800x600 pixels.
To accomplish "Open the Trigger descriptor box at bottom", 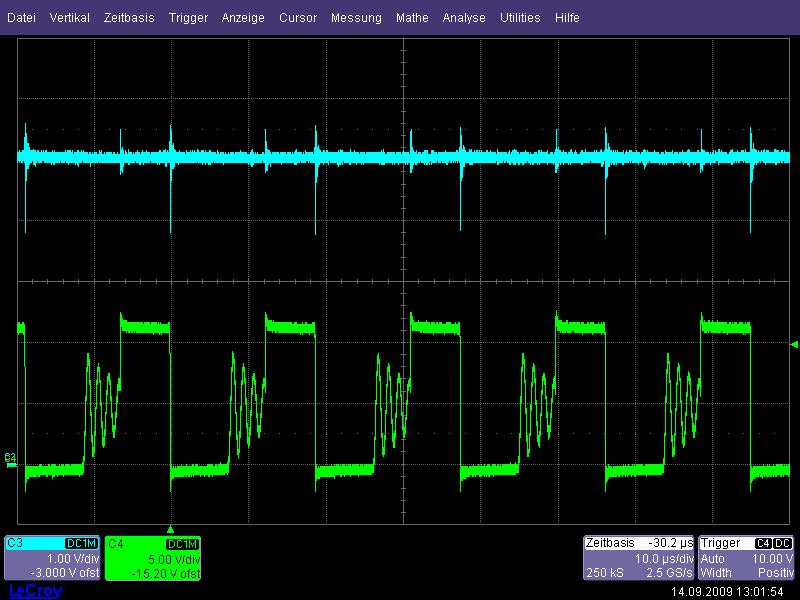I will point(747,557).
